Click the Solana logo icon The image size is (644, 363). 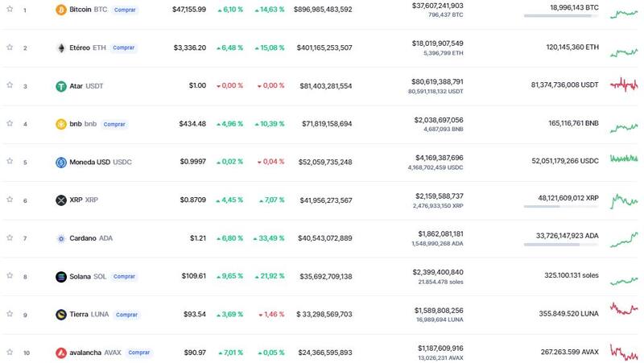[x=60, y=276]
